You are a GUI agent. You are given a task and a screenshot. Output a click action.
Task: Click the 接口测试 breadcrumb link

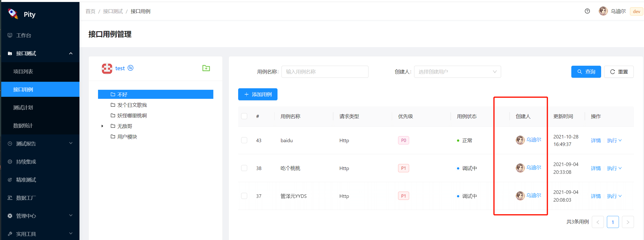113,11
